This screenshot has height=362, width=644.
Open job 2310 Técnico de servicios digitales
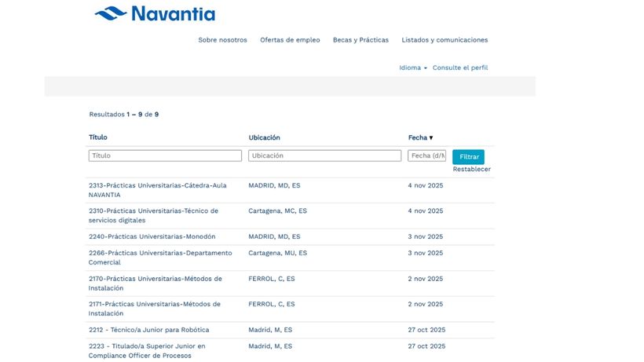tap(153, 211)
